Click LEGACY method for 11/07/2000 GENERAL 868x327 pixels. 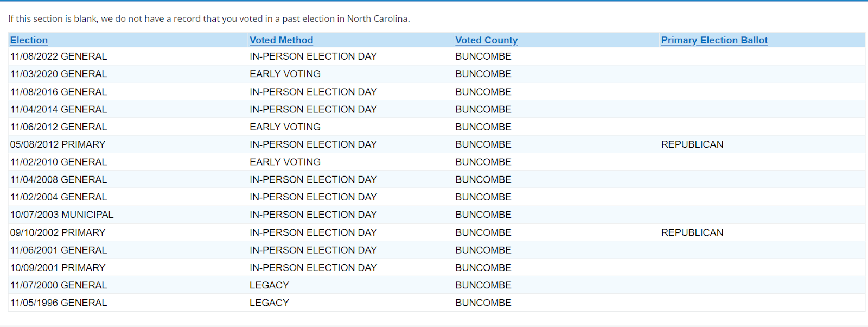[269, 285]
